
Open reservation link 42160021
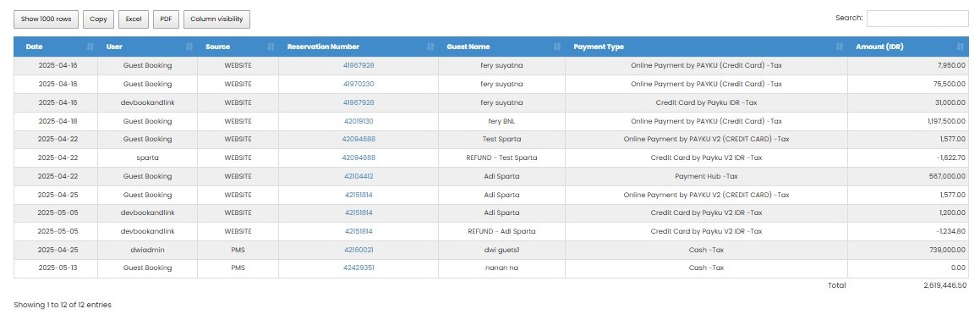click(x=359, y=250)
